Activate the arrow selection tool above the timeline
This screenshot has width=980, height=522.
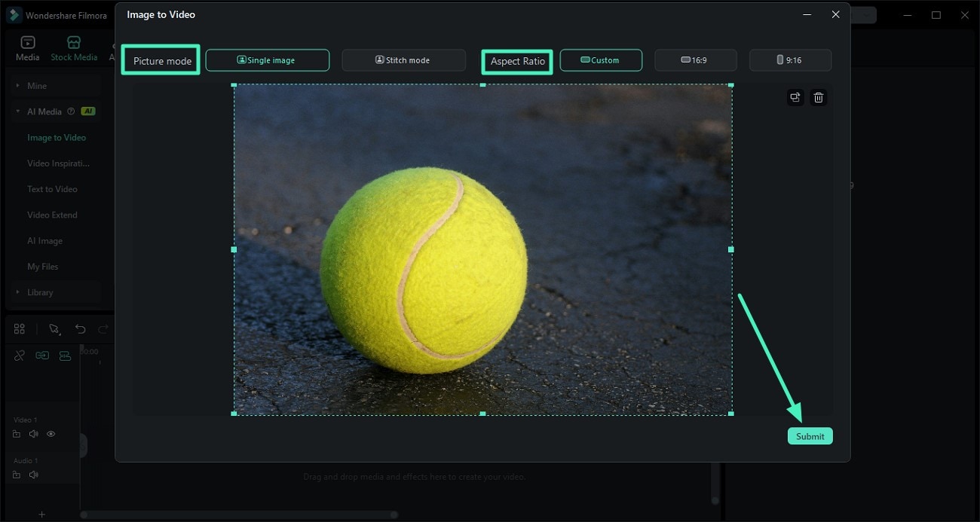point(54,329)
